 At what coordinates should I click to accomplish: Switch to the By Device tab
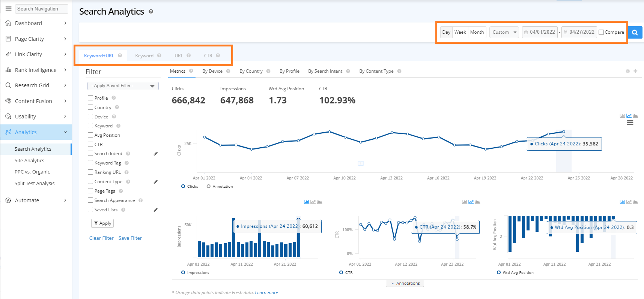(212, 71)
